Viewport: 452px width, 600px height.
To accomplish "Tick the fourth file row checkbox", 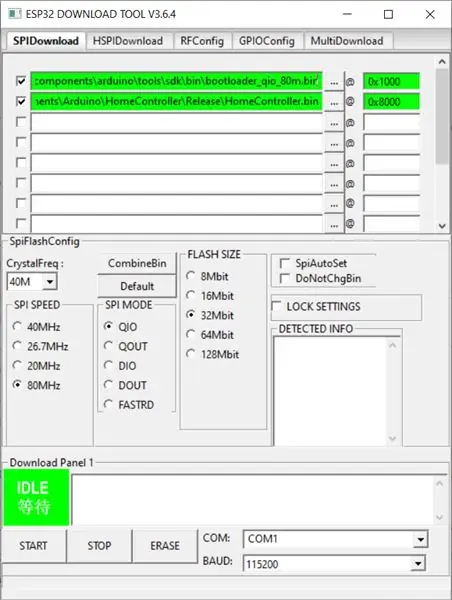I will point(21,142).
